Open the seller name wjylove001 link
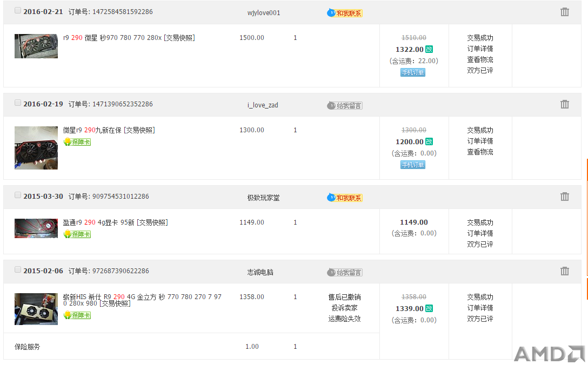 tap(264, 12)
